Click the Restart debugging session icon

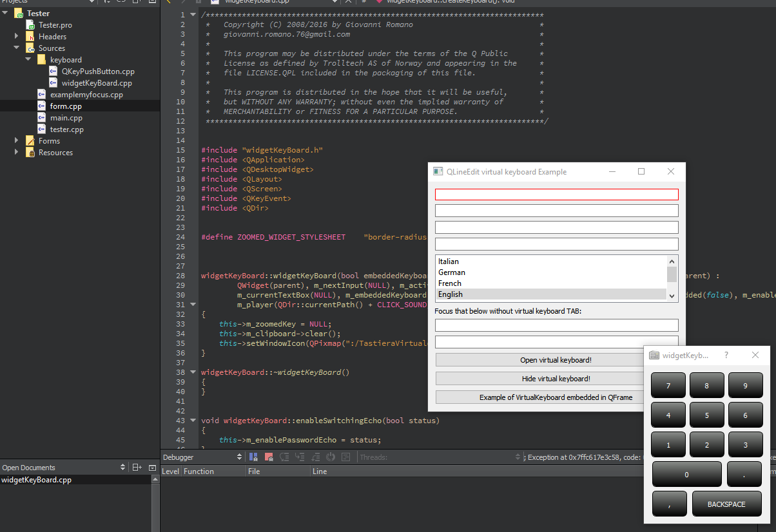(331, 457)
